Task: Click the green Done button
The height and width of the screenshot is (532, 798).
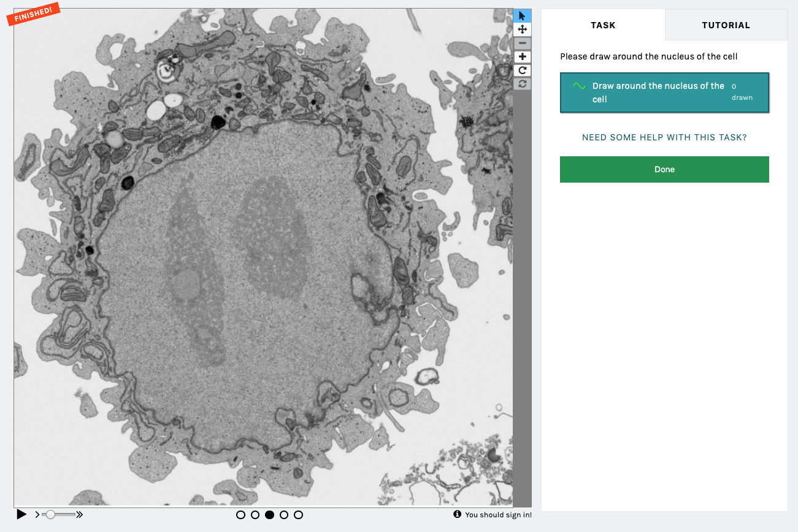Action: pyautogui.click(x=664, y=169)
